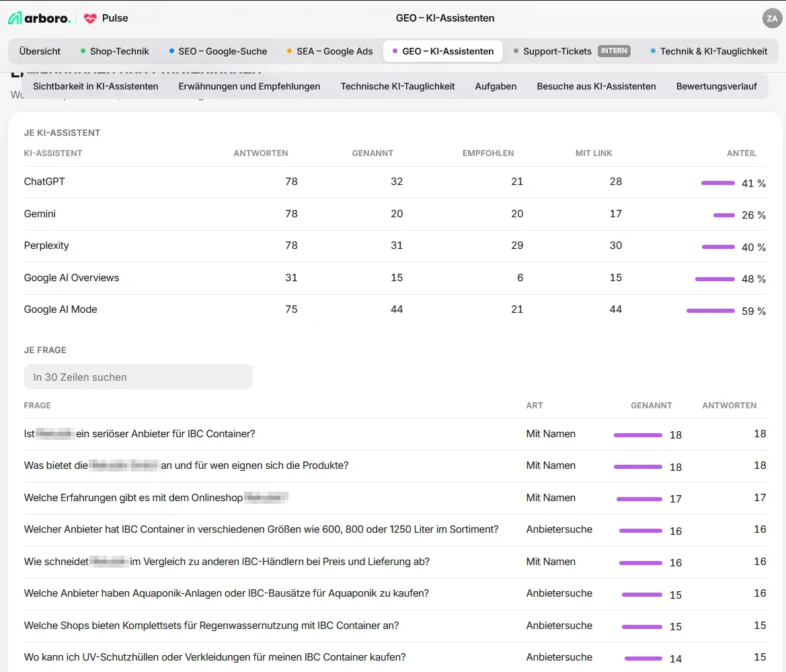Click the Google AI Overviews row name
786x672 pixels.
click(x=72, y=277)
